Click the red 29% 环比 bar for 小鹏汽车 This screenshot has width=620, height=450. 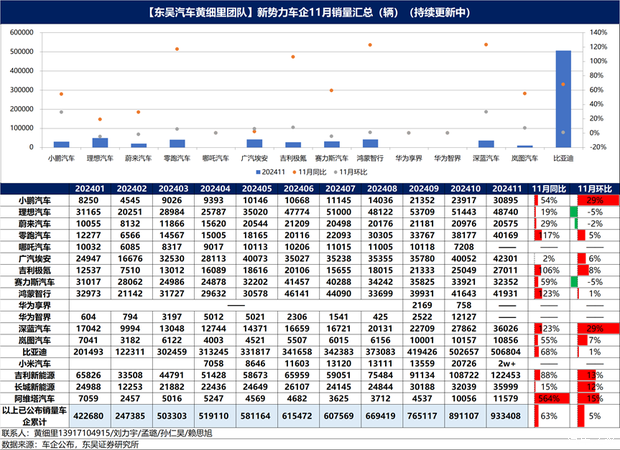(x=594, y=200)
